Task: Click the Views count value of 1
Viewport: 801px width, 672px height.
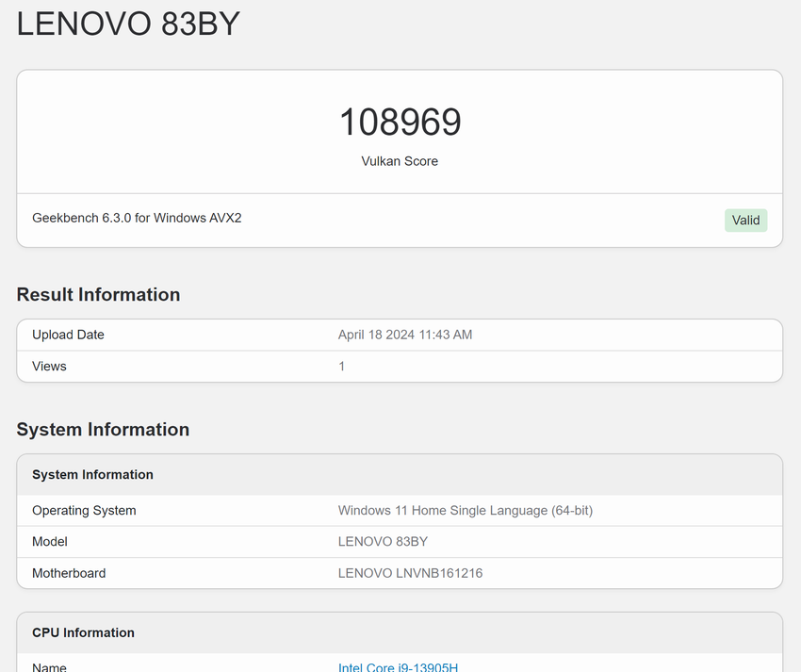Action: [342, 366]
